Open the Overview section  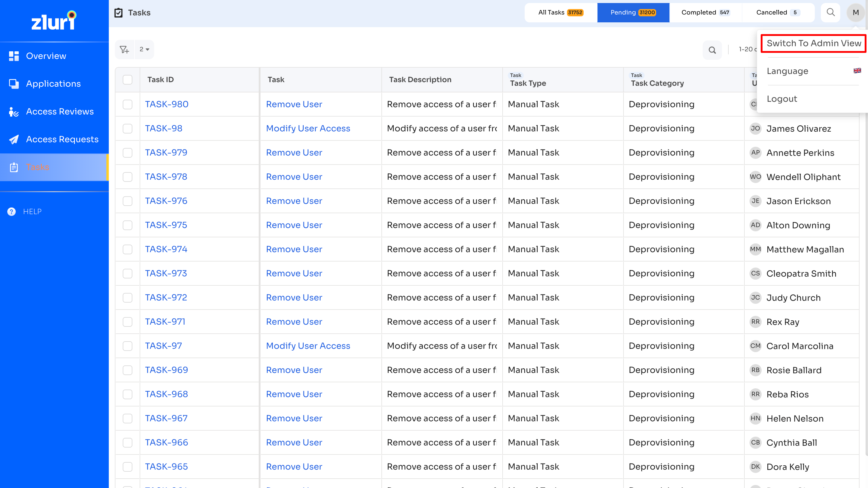(46, 56)
